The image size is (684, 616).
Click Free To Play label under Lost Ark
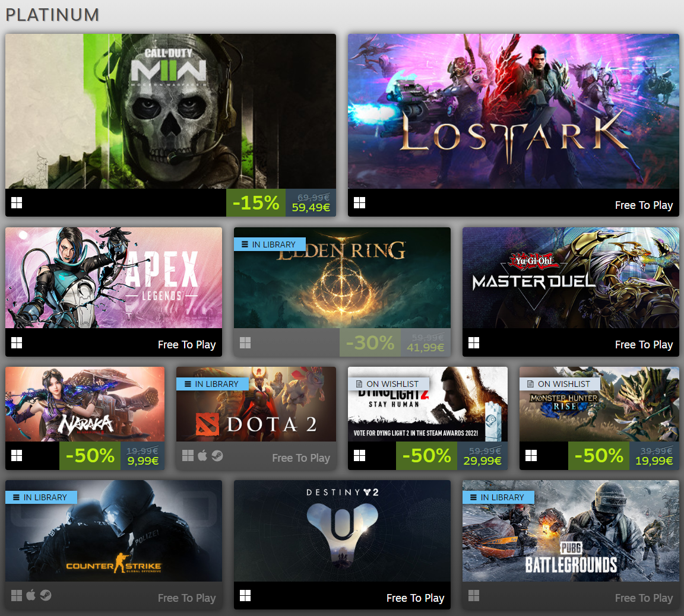[x=644, y=205]
